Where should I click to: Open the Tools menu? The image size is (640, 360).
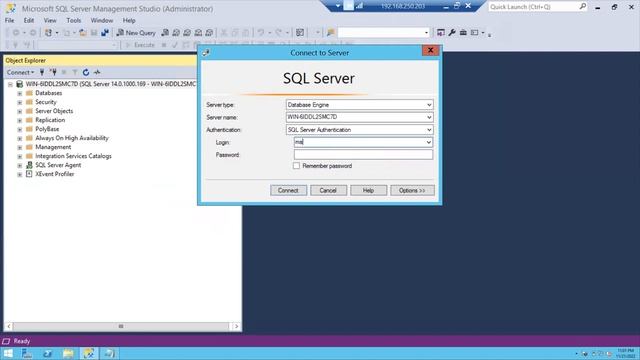tap(73, 20)
